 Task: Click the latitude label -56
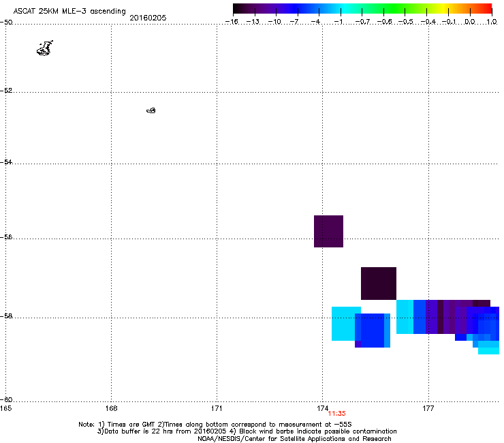[x=6, y=237]
